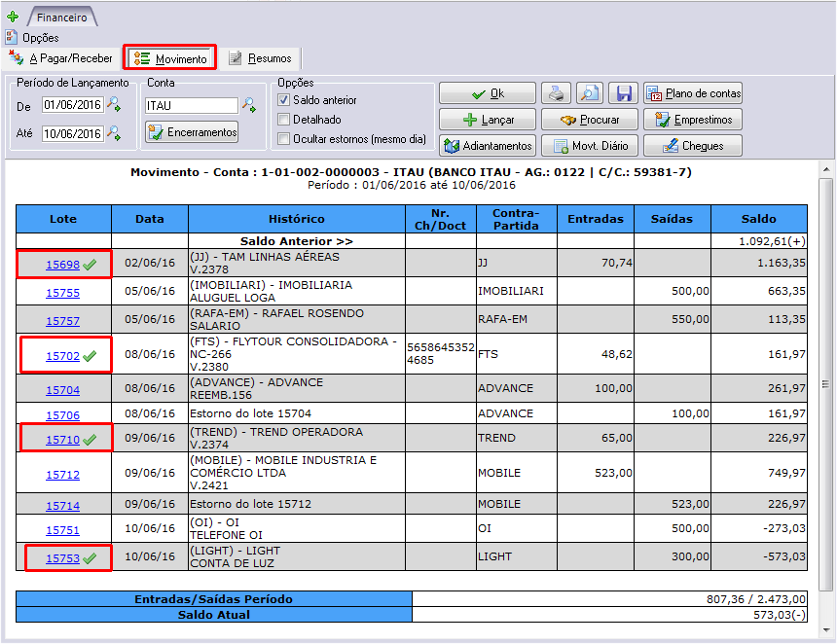Check Ocultar estornos (mesmo dia) option
837x644 pixels.
[x=284, y=139]
